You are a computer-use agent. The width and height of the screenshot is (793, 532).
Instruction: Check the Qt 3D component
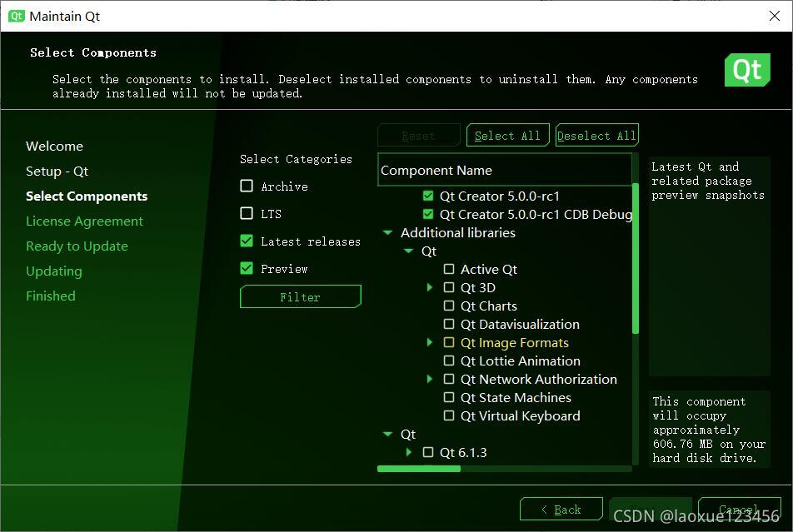click(449, 287)
